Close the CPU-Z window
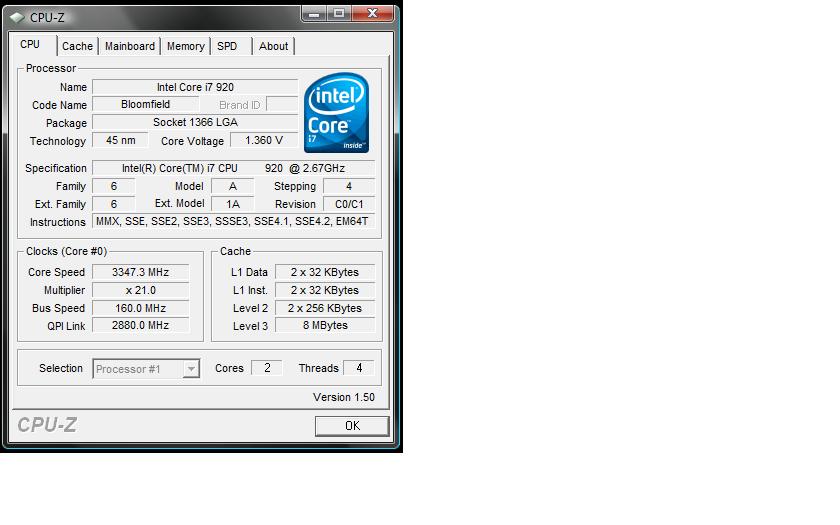 coord(373,13)
